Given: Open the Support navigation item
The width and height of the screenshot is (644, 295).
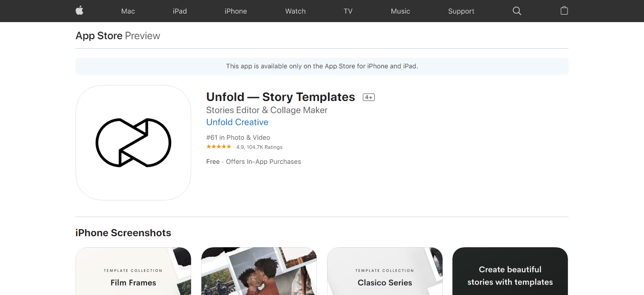Looking at the screenshot, I should [461, 11].
